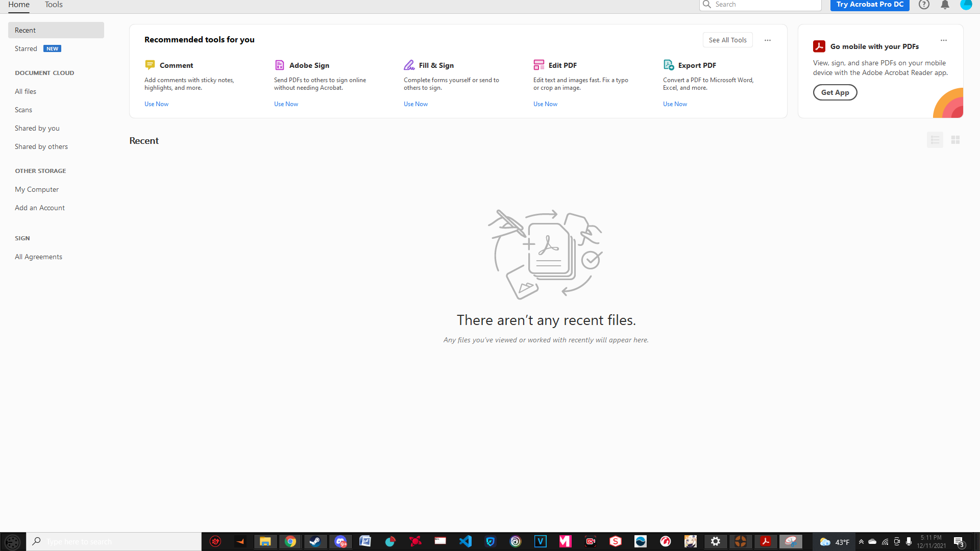Open the Edit PDF tool icon
The image size is (980, 551).
pyautogui.click(x=539, y=65)
